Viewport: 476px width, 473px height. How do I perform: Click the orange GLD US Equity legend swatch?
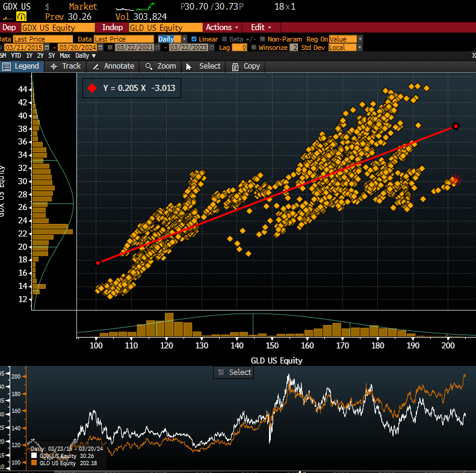34,463
